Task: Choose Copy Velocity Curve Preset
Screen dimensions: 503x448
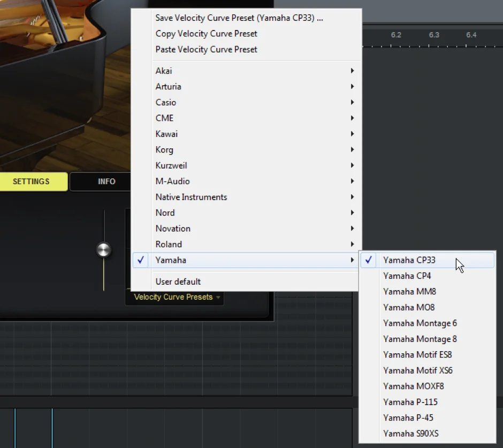Action: (x=246, y=34)
